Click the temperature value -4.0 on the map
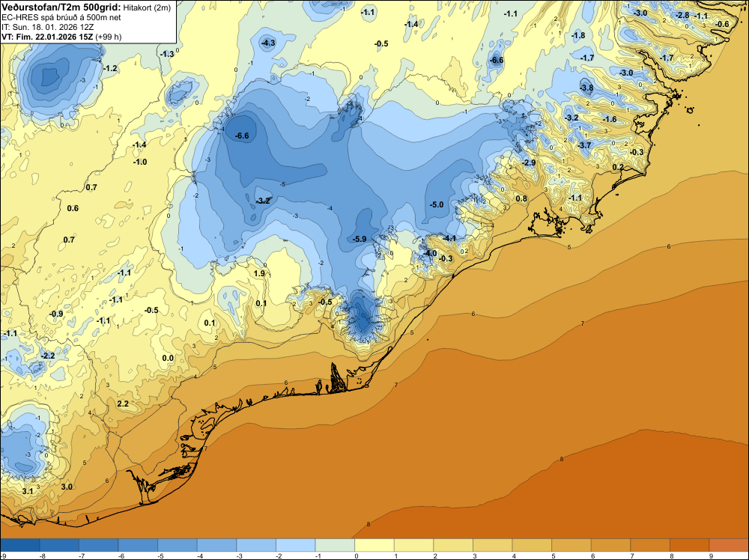Image resolution: width=749 pixels, height=560 pixels. point(431,253)
